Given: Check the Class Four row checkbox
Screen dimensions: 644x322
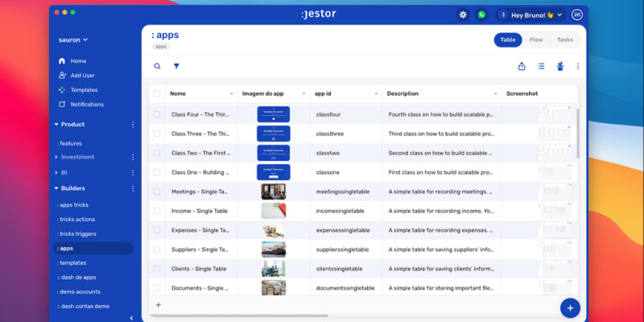Looking at the screenshot, I should coord(157,114).
